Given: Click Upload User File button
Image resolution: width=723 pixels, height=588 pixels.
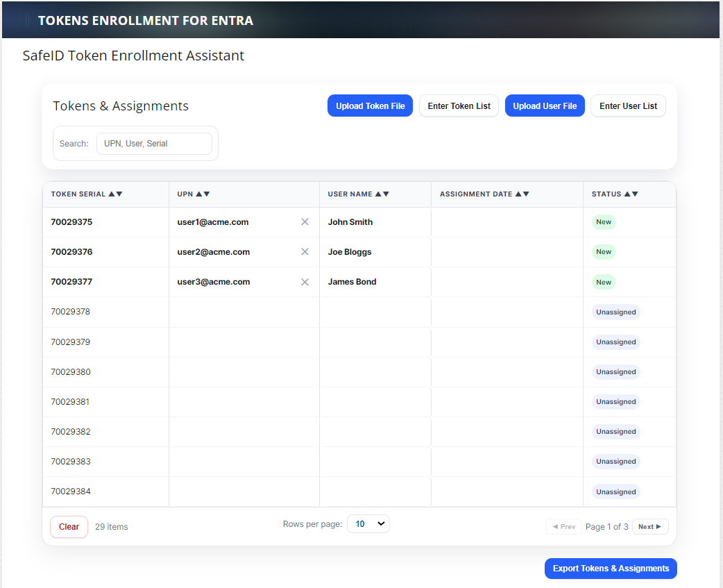Looking at the screenshot, I should pos(545,106).
